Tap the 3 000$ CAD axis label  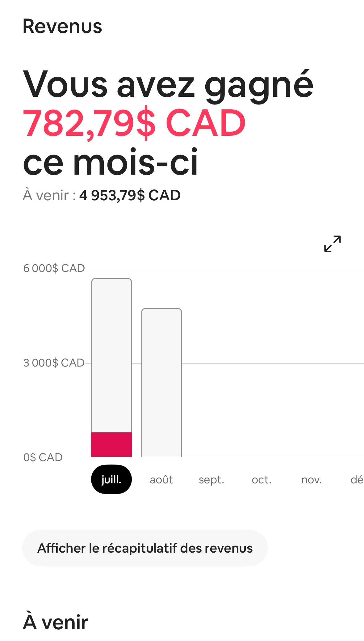pyautogui.click(x=54, y=363)
